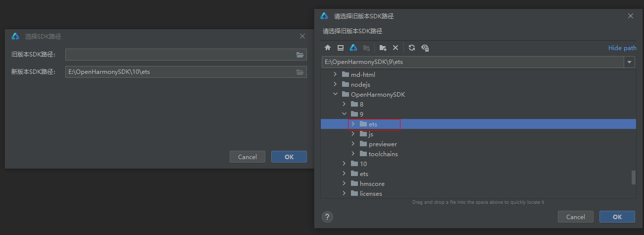Expand the 10 folder in tree
This screenshot has height=235, width=644.
click(x=345, y=164)
